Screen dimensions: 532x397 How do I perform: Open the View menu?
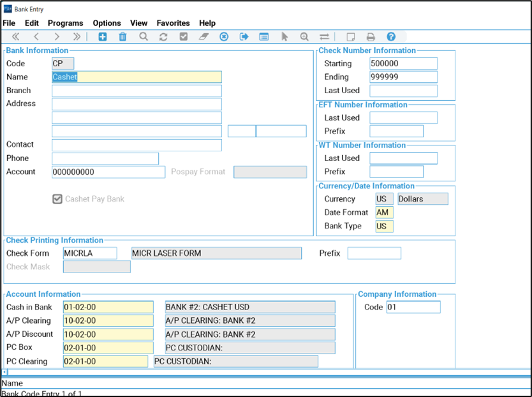(139, 23)
